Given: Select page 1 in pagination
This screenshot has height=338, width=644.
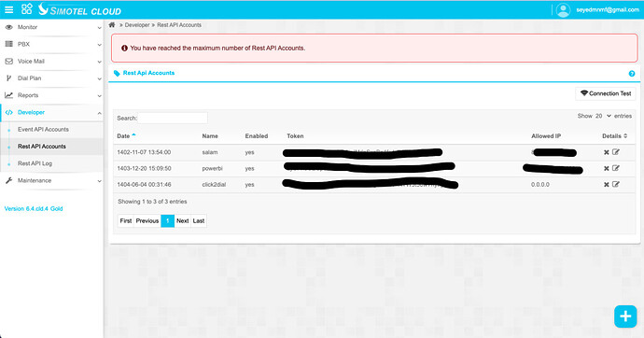Looking at the screenshot, I should pyautogui.click(x=168, y=221).
